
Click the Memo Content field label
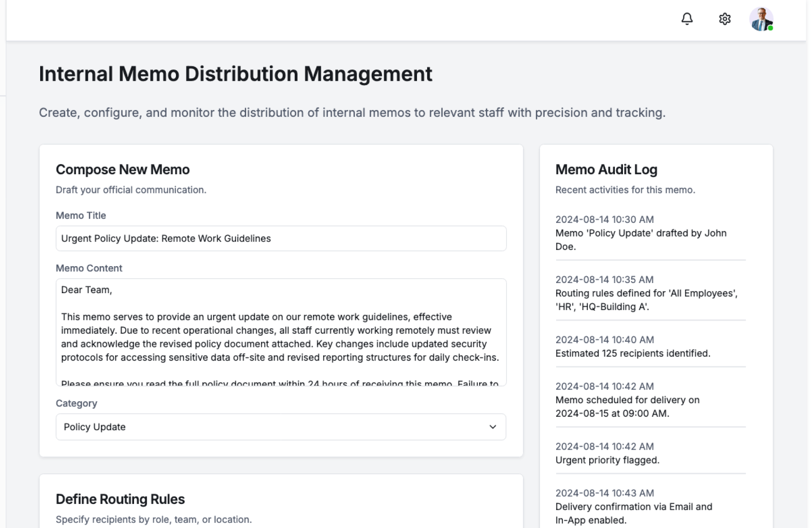tap(89, 268)
